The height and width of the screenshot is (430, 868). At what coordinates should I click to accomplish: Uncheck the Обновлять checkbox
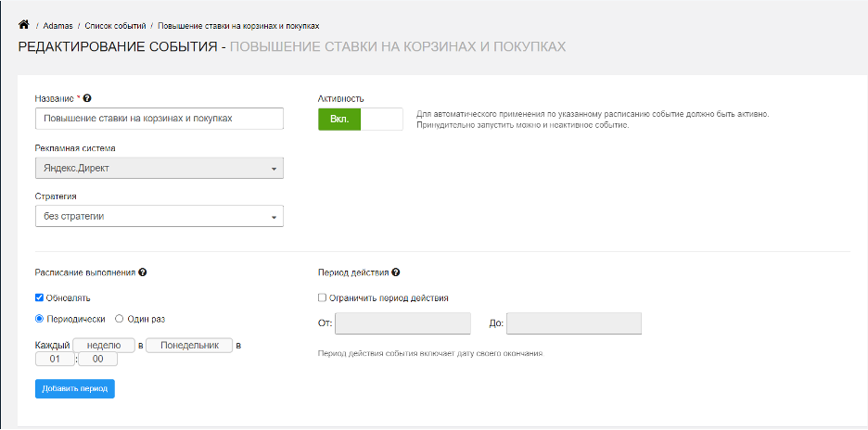pyautogui.click(x=39, y=297)
